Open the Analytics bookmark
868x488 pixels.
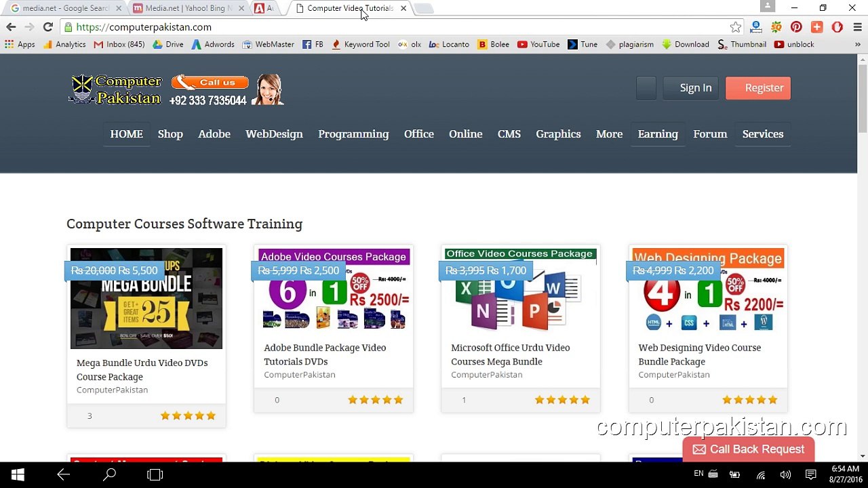64,44
